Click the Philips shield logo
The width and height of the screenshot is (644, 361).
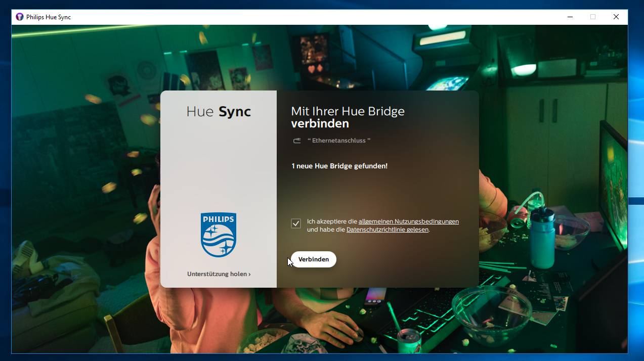coord(219,235)
